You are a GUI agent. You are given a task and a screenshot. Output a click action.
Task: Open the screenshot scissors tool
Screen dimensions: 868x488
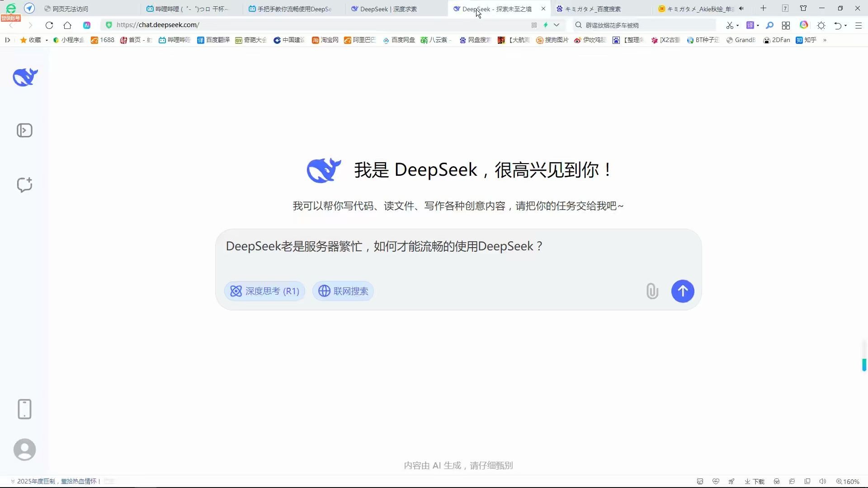[x=731, y=25]
